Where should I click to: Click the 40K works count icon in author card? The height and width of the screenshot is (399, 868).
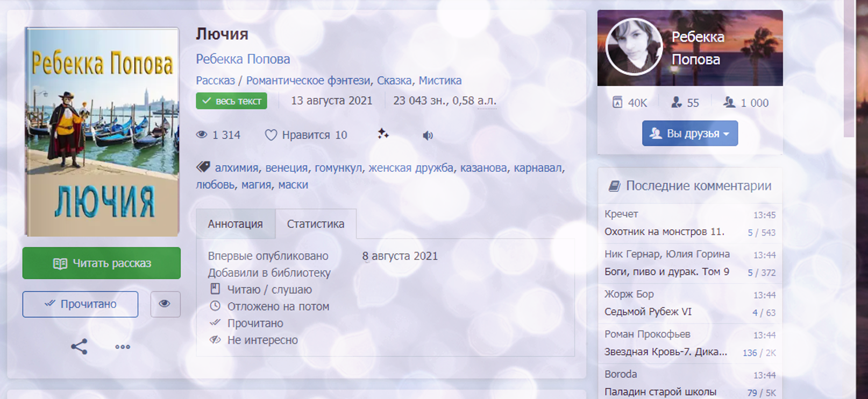[617, 102]
